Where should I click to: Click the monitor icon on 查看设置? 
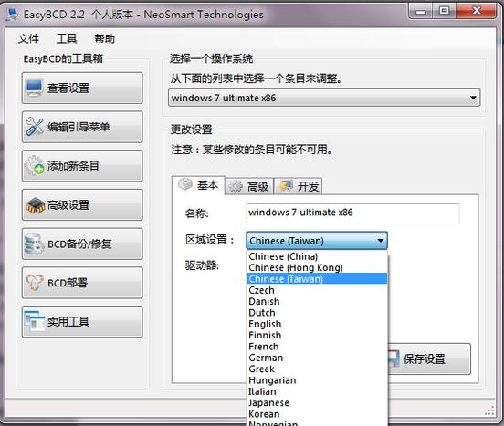[35, 88]
